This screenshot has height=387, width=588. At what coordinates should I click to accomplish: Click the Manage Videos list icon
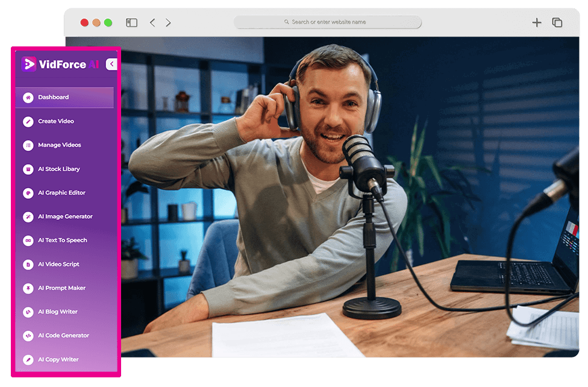click(28, 145)
